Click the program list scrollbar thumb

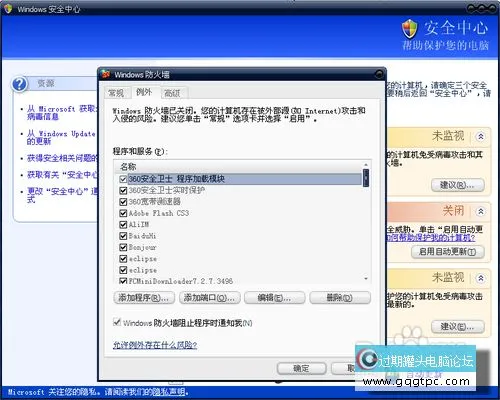(366, 178)
